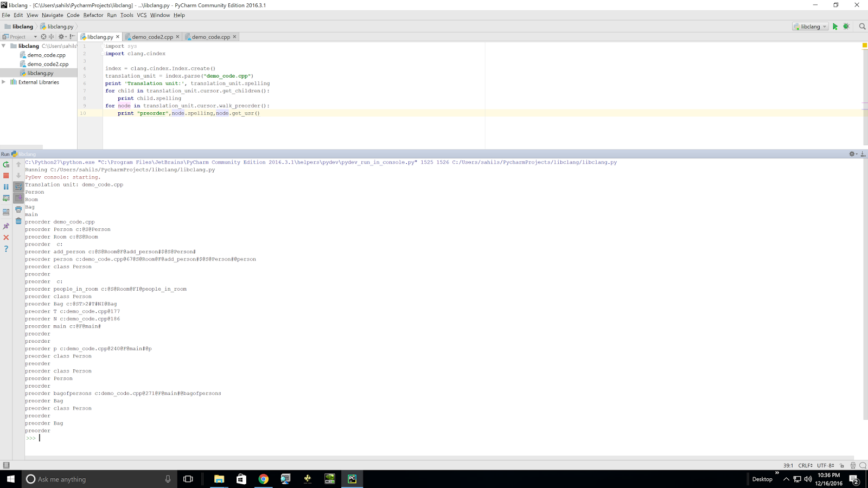
Task: Open the Refactor menu
Action: (x=93, y=15)
